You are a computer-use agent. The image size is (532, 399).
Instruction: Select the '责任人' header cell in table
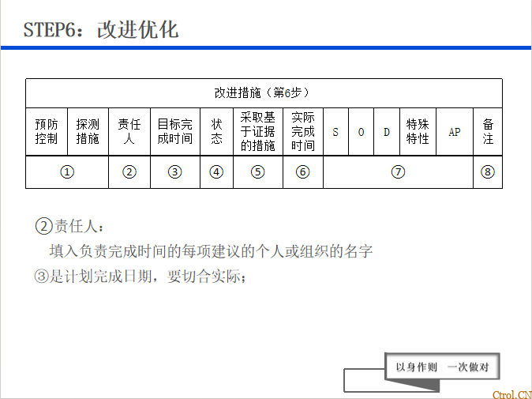[129, 132]
